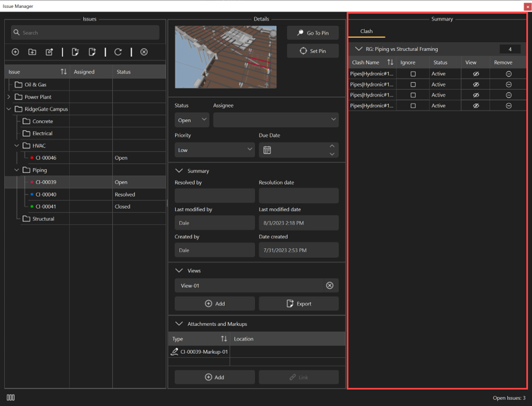Open the Due Date calendar icon
532x406 pixels.
point(267,150)
